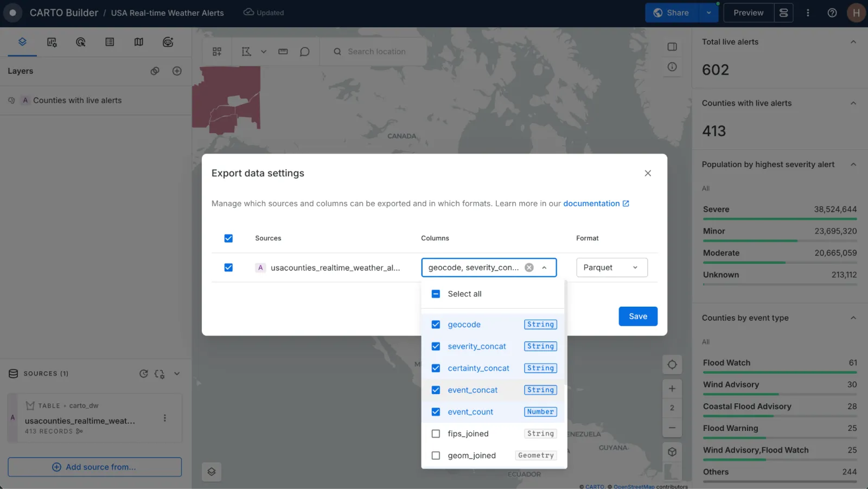Open the Basemap tab icon
The height and width of the screenshot is (489, 868).
point(139,42)
